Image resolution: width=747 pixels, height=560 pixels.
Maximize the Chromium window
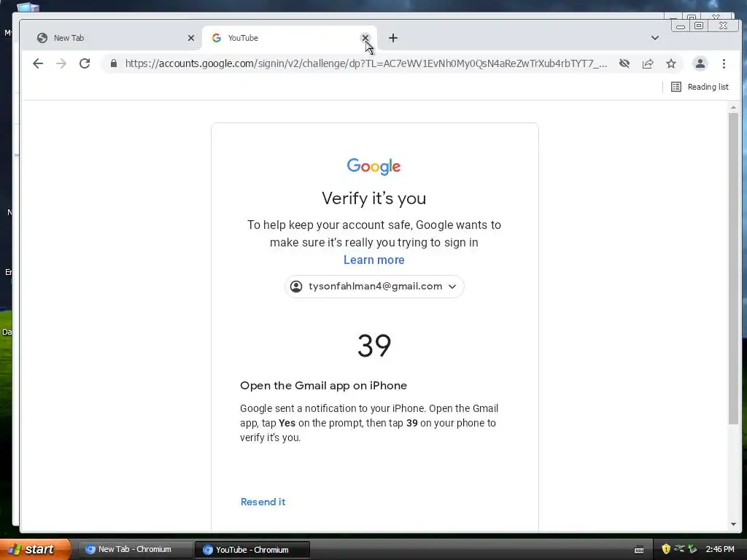pos(699,26)
